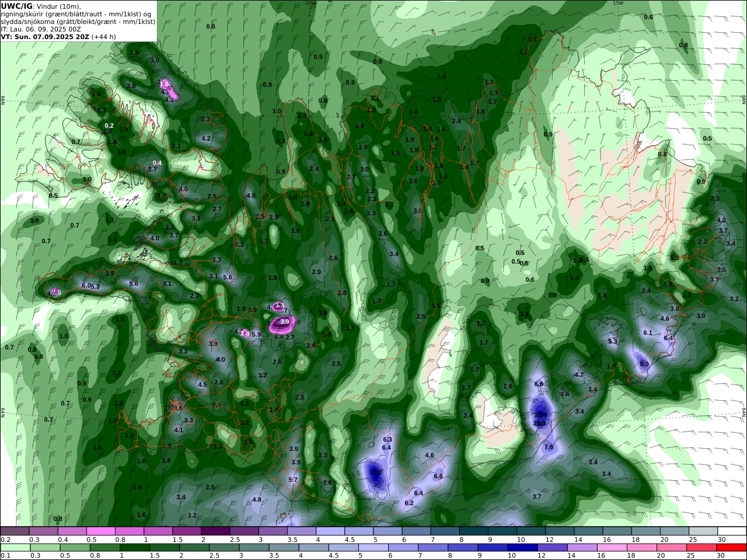The width and height of the screenshot is (747, 560).
Task: Click the rain scale 0.1 pale green swatch
Action: point(15,548)
